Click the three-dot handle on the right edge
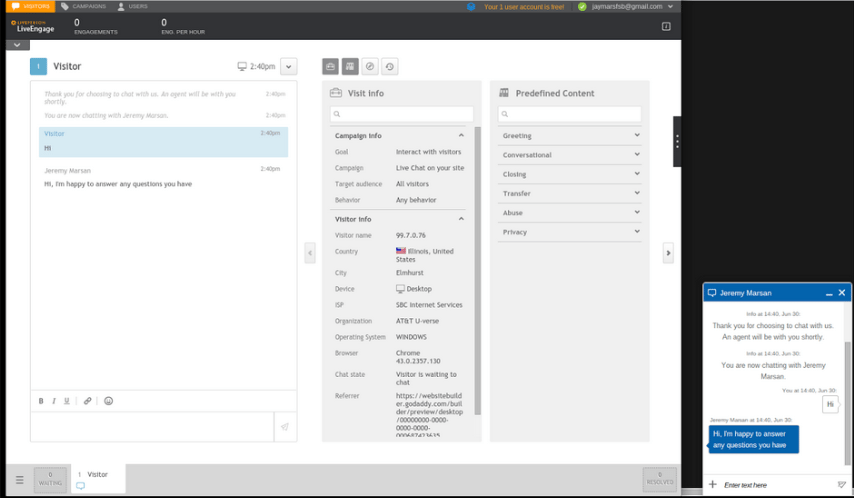This screenshot has height=498, width=854. [677, 142]
